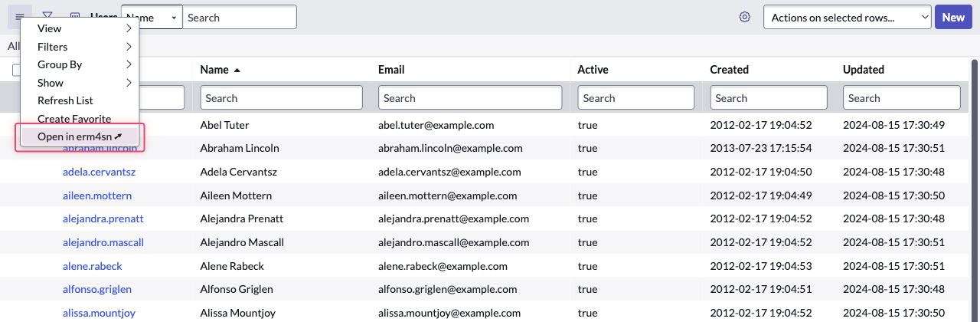The image size is (980, 322).
Task: Click the list controls hamburger menu icon
Action: point(20,16)
